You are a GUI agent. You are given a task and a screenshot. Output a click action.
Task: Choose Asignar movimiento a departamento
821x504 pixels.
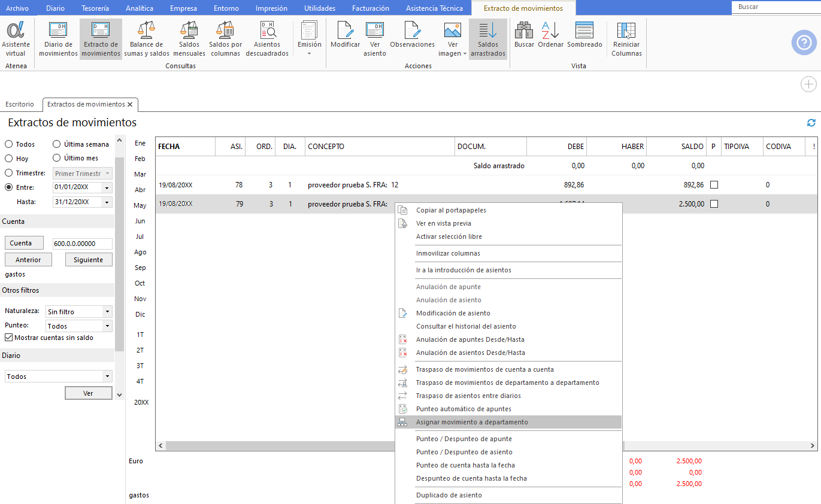point(508,422)
